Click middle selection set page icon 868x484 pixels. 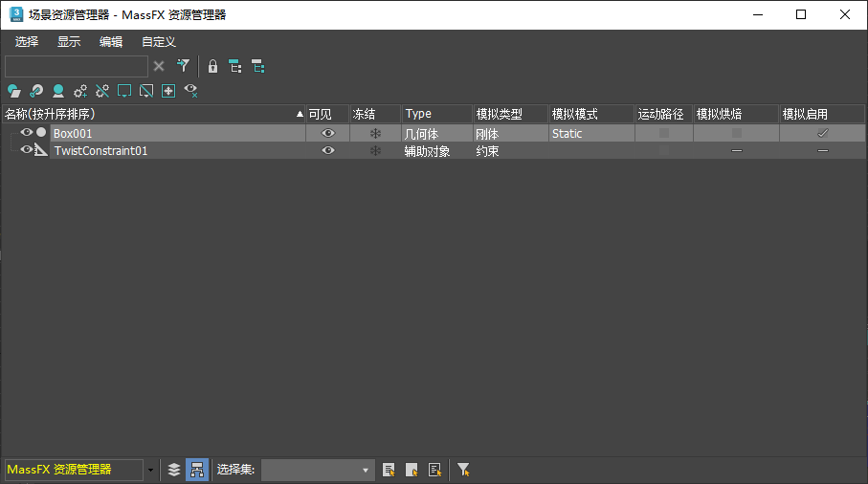coord(412,470)
